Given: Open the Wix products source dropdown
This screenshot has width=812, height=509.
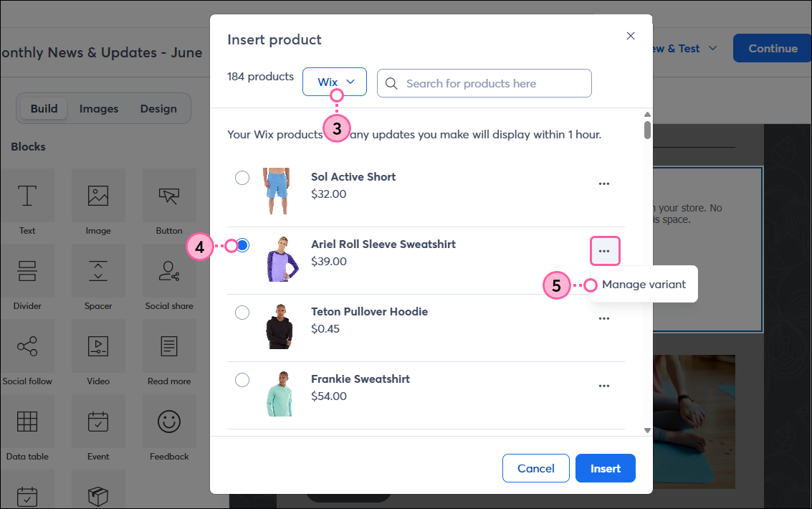Looking at the screenshot, I should [x=334, y=81].
